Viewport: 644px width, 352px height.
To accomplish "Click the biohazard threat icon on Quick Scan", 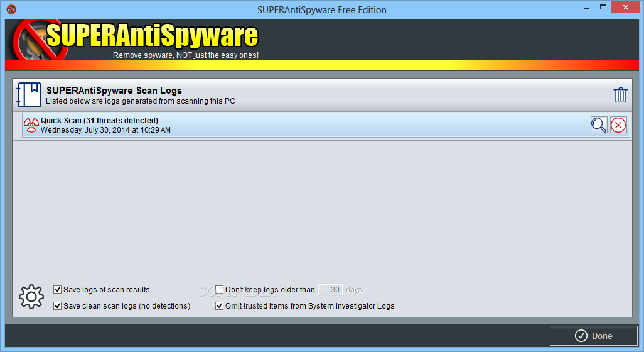I will [x=31, y=125].
